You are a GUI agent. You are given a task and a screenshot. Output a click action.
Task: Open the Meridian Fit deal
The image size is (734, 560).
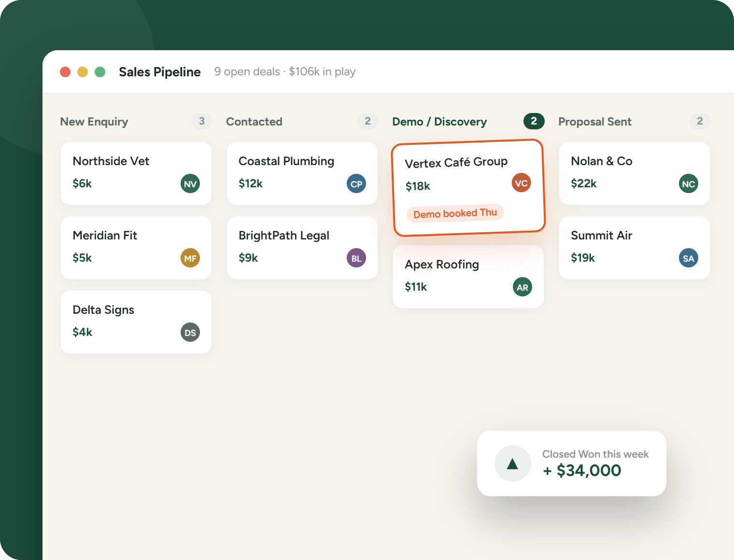click(x=136, y=248)
